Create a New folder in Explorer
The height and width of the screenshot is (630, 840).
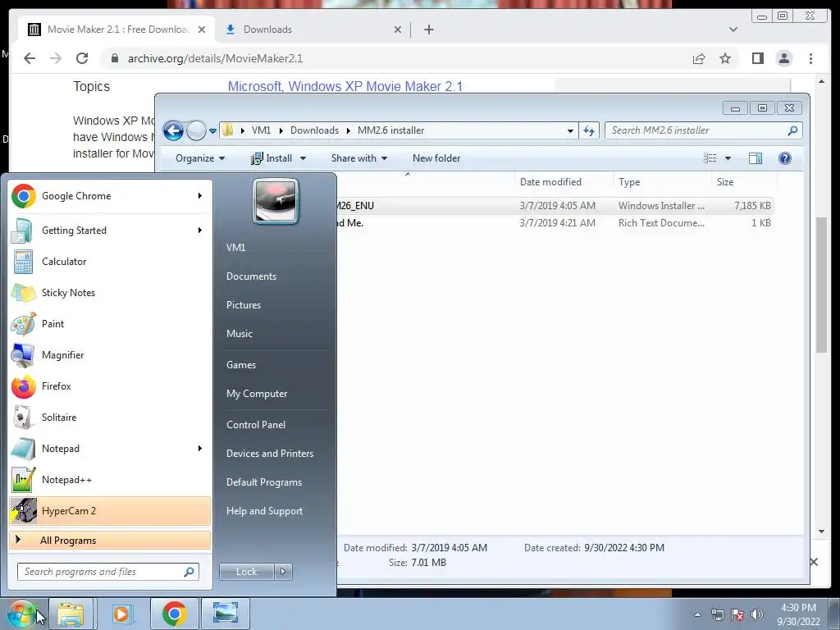436,158
